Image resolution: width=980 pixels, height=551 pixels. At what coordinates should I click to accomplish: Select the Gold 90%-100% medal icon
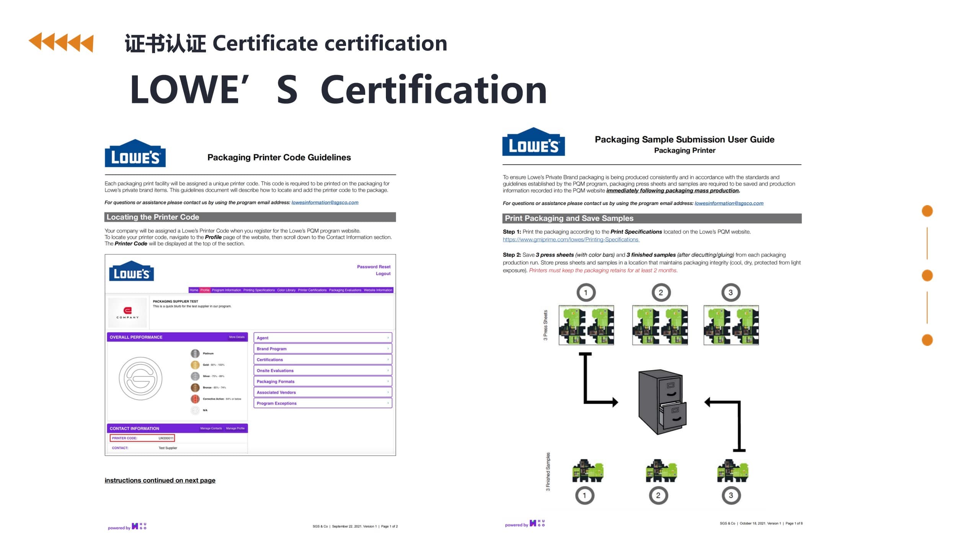click(195, 365)
